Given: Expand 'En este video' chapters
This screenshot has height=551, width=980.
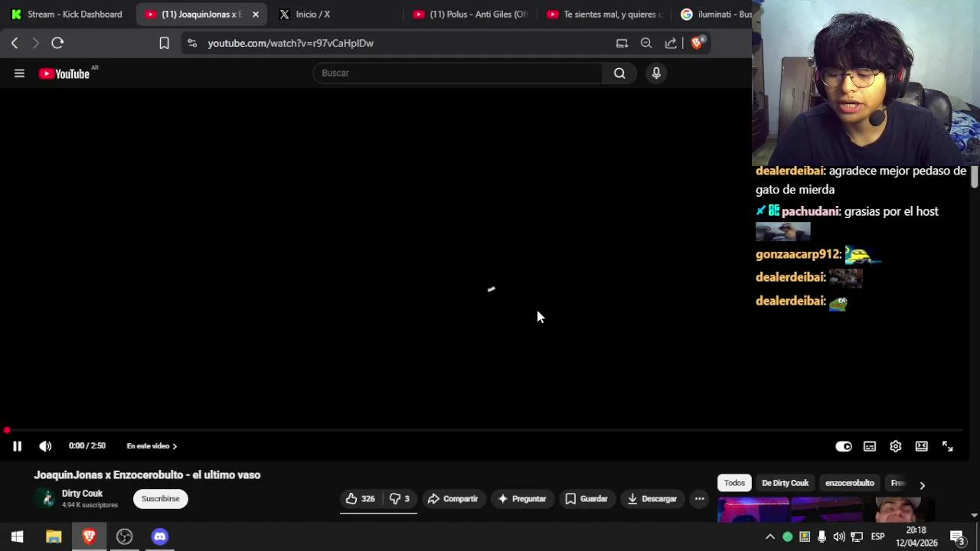Looking at the screenshot, I should click(x=152, y=446).
